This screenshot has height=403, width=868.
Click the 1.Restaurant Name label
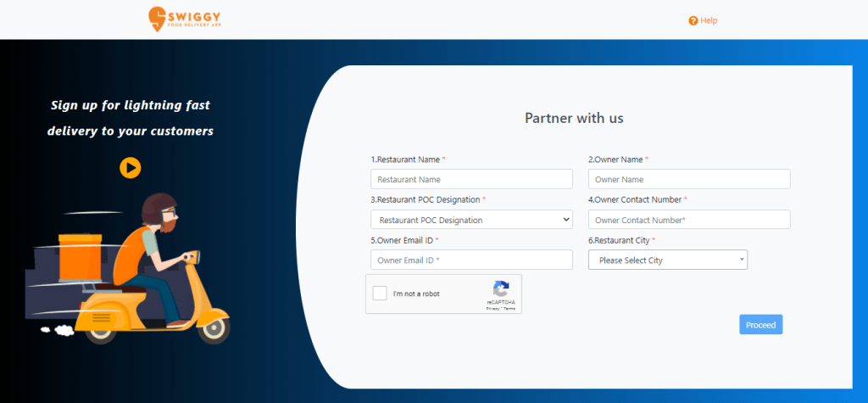[407, 160]
